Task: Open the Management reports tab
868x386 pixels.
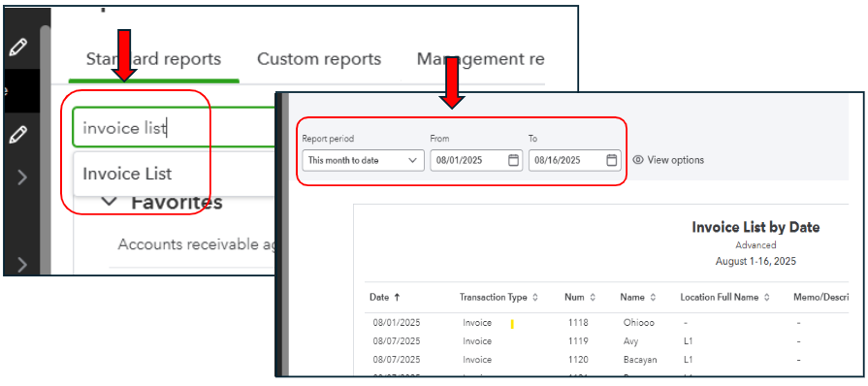Action: tap(480, 59)
